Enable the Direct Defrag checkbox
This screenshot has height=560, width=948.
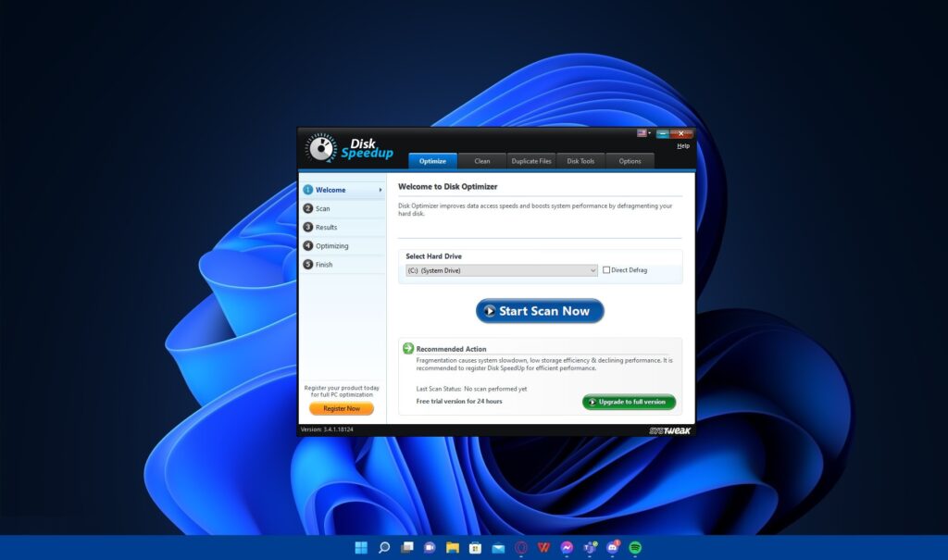click(605, 270)
